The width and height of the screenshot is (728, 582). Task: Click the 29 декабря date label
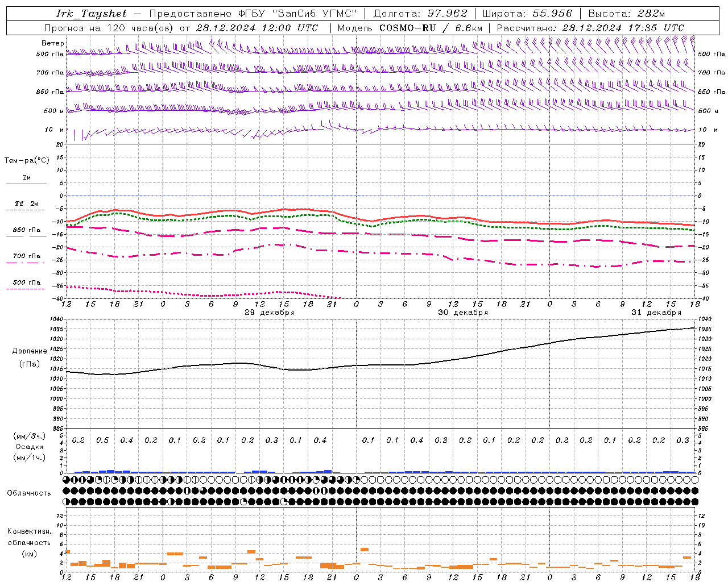[270, 313]
